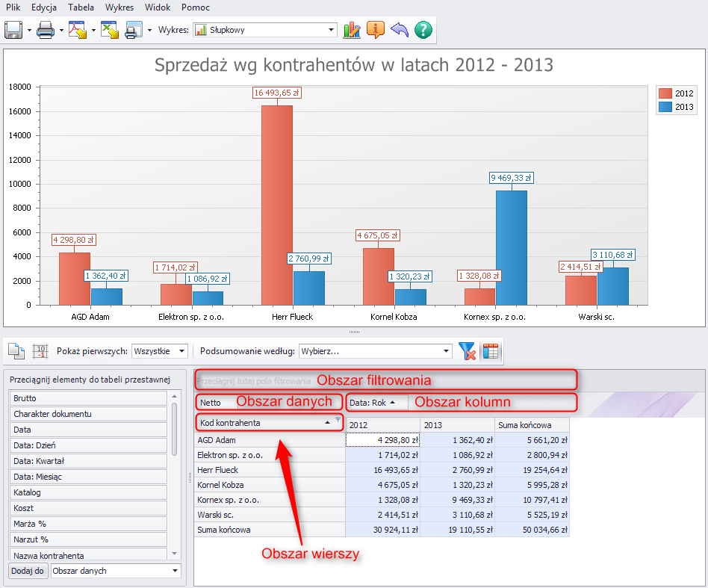
Task: Click the field list scrollbar down arrow
Action: 174,553
